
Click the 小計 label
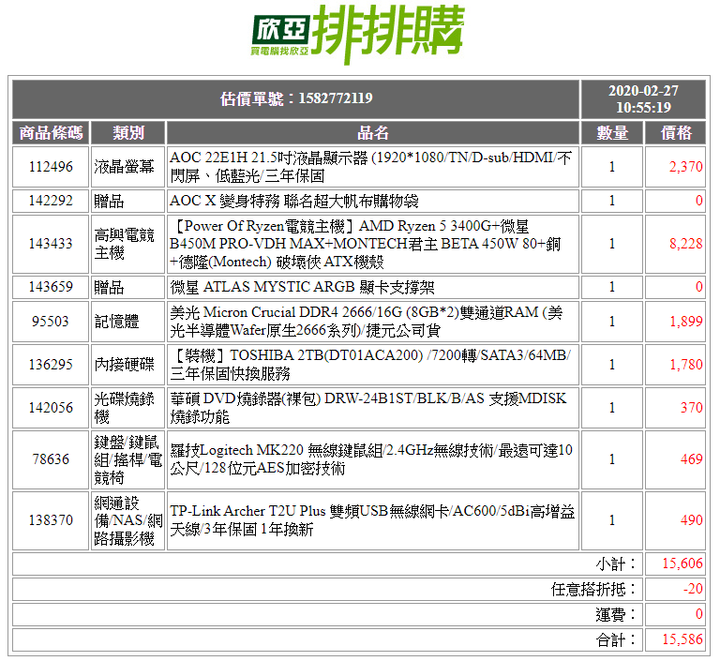[x=616, y=564]
